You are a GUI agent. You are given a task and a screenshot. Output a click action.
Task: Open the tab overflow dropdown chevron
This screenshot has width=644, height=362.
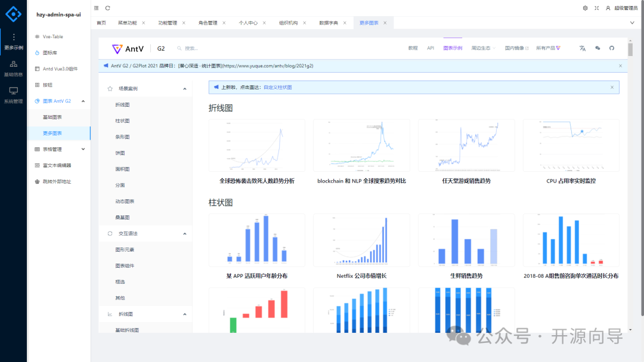click(632, 23)
